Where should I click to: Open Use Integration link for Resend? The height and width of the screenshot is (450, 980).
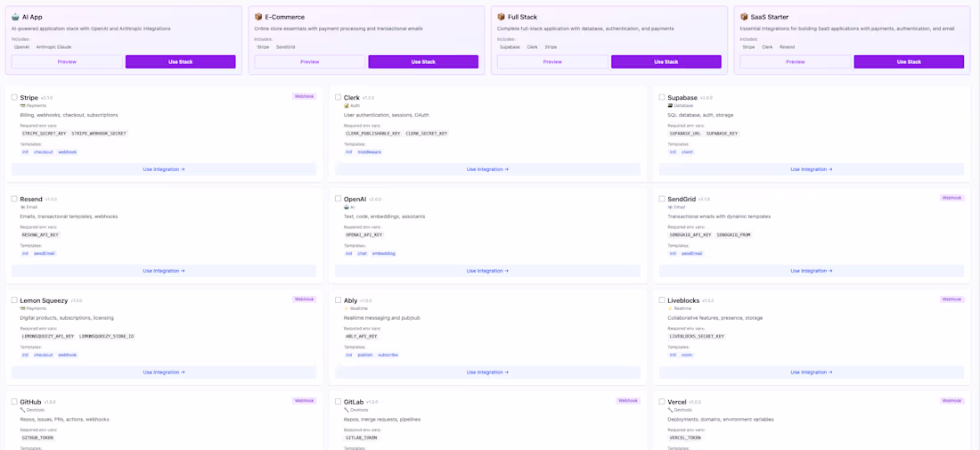coord(164,271)
